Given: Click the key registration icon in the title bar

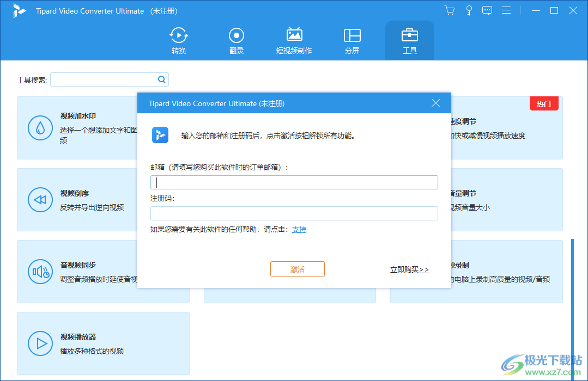Looking at the screenshot, I should coord(469,10).
